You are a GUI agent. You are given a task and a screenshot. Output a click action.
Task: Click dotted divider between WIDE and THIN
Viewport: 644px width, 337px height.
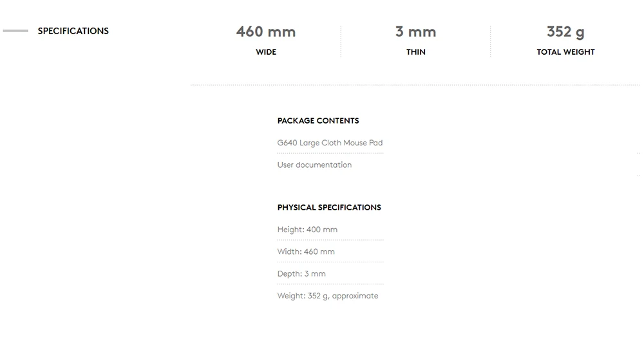[341, 41]
